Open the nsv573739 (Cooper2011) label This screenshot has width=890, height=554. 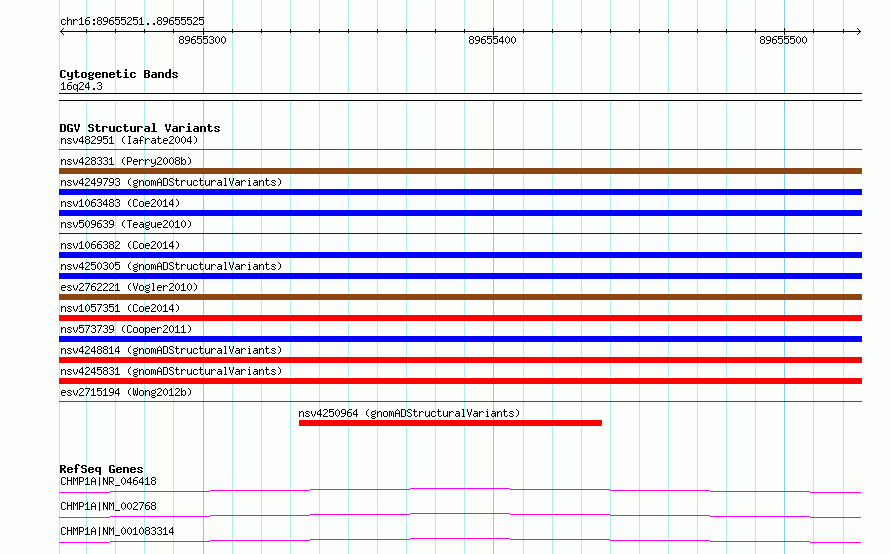126,329
